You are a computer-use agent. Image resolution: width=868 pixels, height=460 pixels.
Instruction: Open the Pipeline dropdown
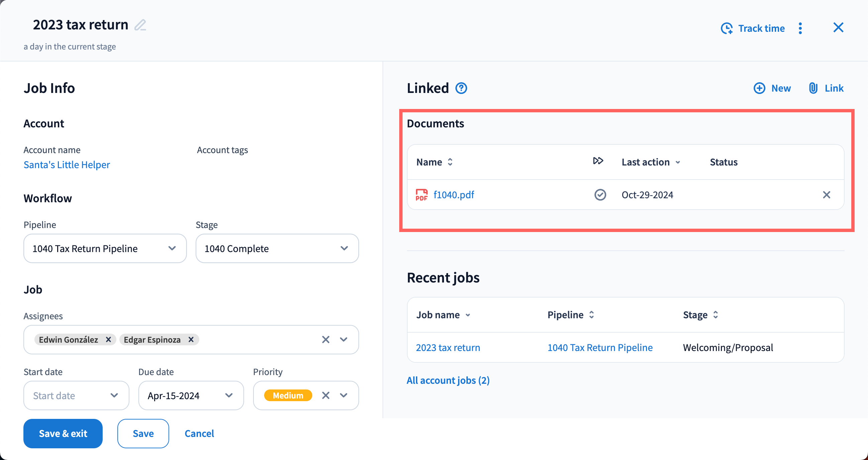(105, 248)
